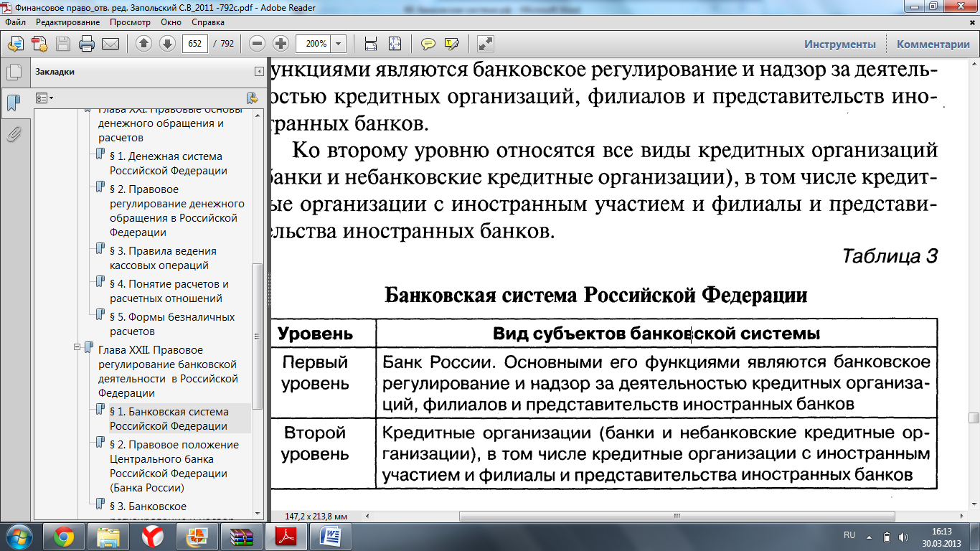Screen dimensions: 980x551
Task: Open the Файл menu
Action: click(15, 22)
